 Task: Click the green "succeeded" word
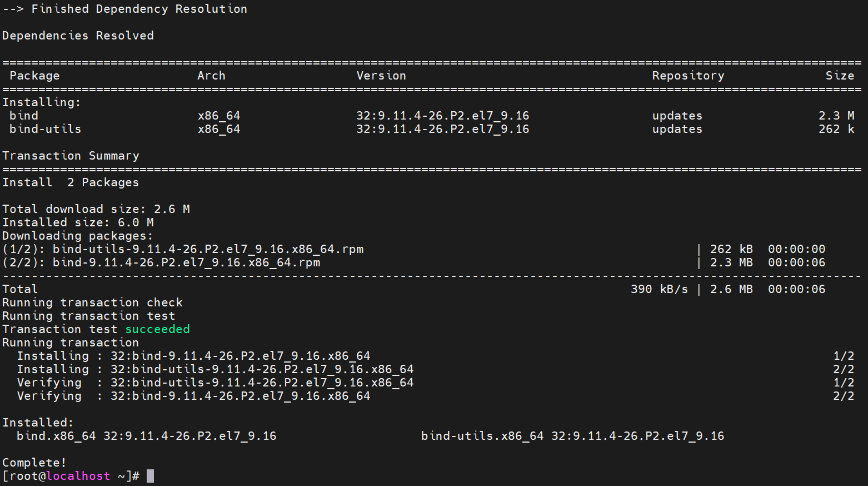(x=157, y=329)
